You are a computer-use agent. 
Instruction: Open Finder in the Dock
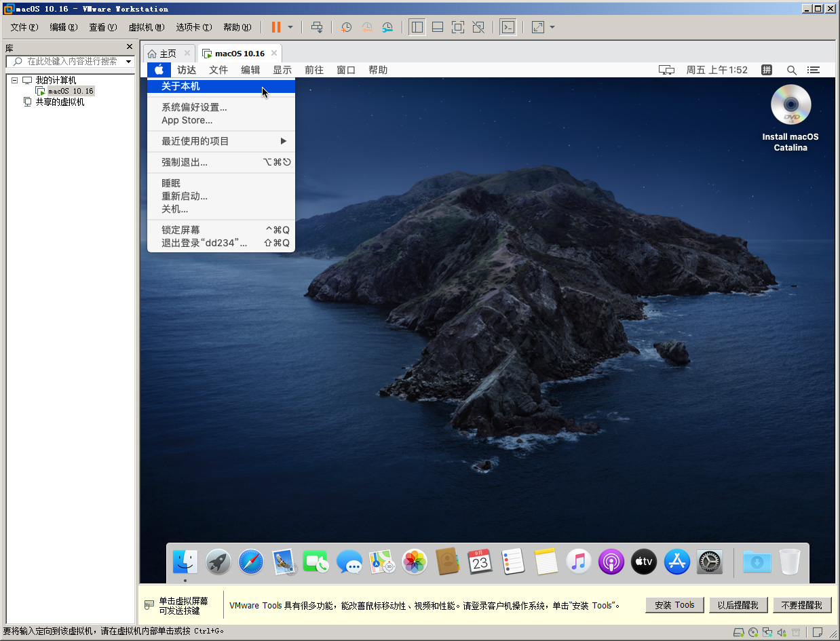click(x=185, y=562)
